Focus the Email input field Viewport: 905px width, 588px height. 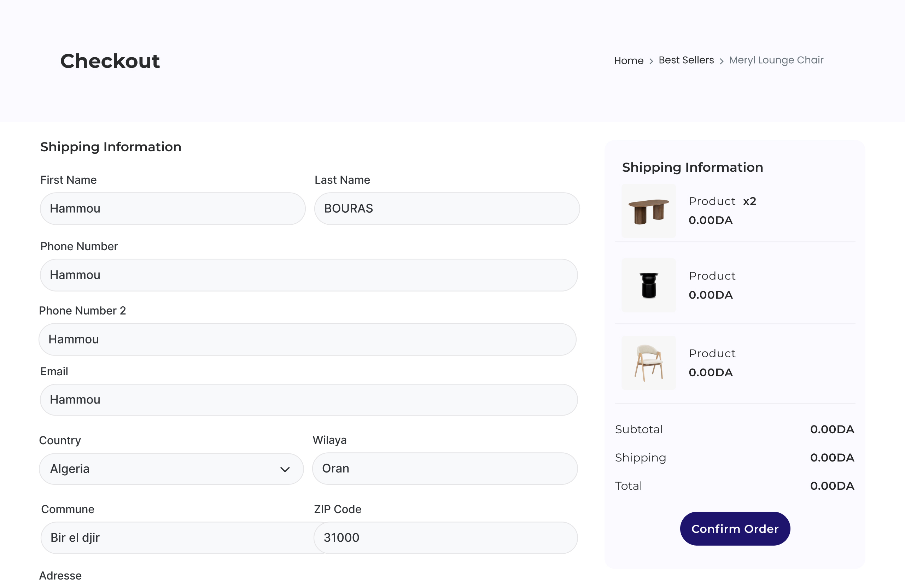tap(309, 399)
